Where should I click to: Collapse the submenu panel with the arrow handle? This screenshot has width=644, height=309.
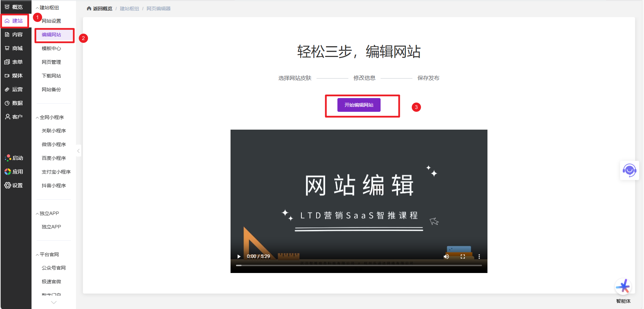(x=78, y=151)
